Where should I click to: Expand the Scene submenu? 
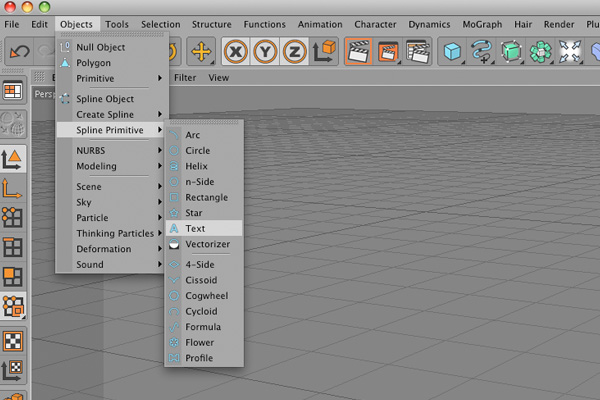pos(112,186)
